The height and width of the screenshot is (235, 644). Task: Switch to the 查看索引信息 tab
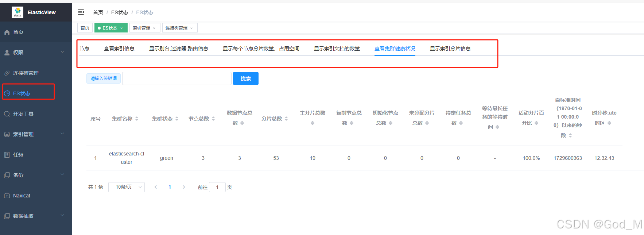tap(119, 49)
